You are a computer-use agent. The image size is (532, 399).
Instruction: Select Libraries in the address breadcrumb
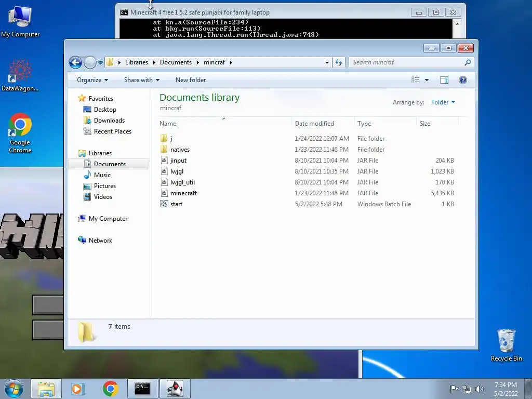pyautogui.click(x=137, y=62)
